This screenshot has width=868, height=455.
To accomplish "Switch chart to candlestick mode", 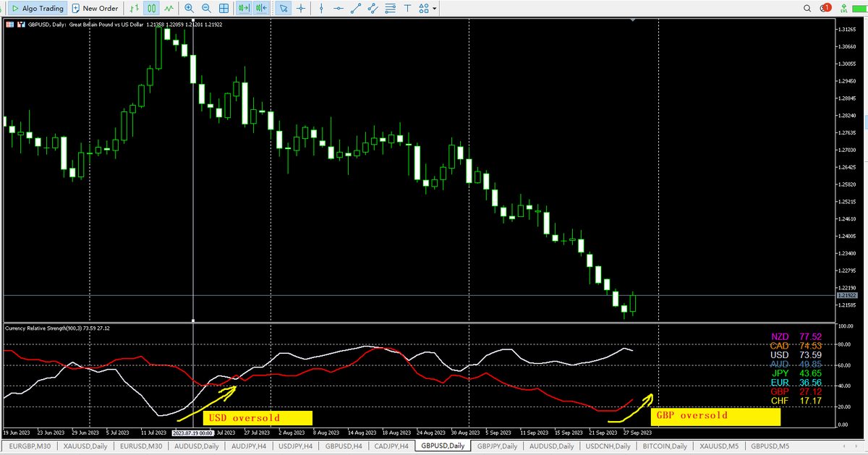I will coord(151,9).
